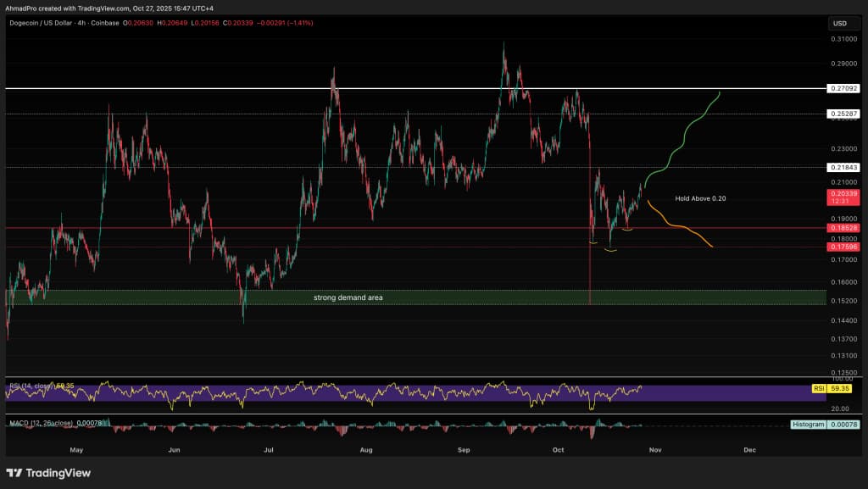This screenshot has width=868, height=489.
Task: Click the 0.27092 white price label
Action: [843, 88]
